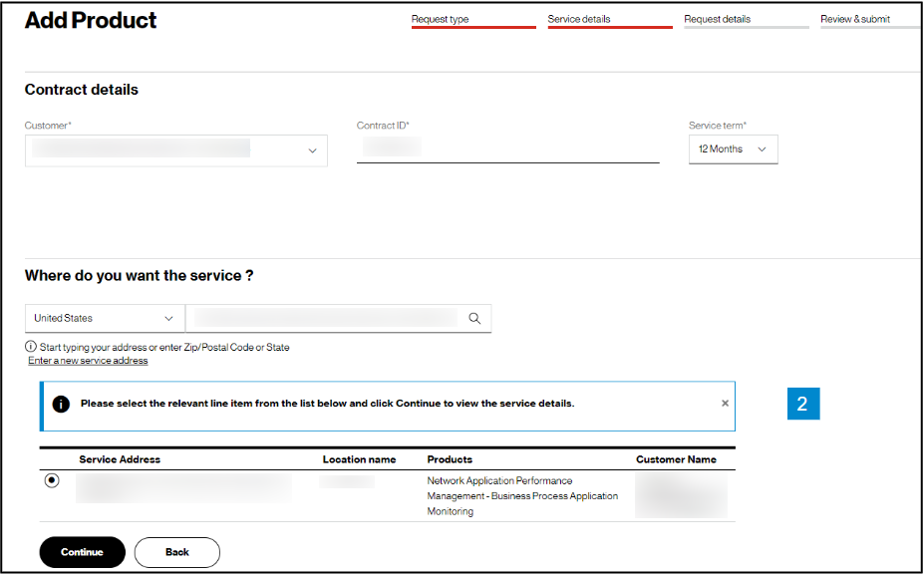Click the address search magnifier icon
The height and width of the screenshot is (575, 924).
coord(474,319)
